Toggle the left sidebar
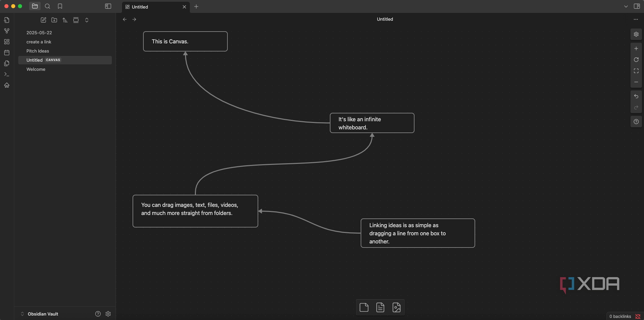This screenshot has width=644, height=320. tap(108, 6)
